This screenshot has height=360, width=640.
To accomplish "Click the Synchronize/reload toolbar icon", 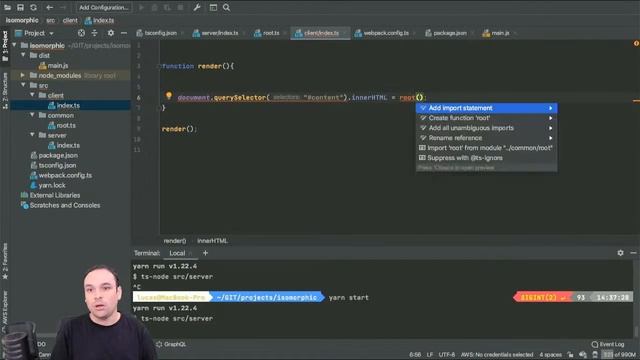I will (33, 7).
